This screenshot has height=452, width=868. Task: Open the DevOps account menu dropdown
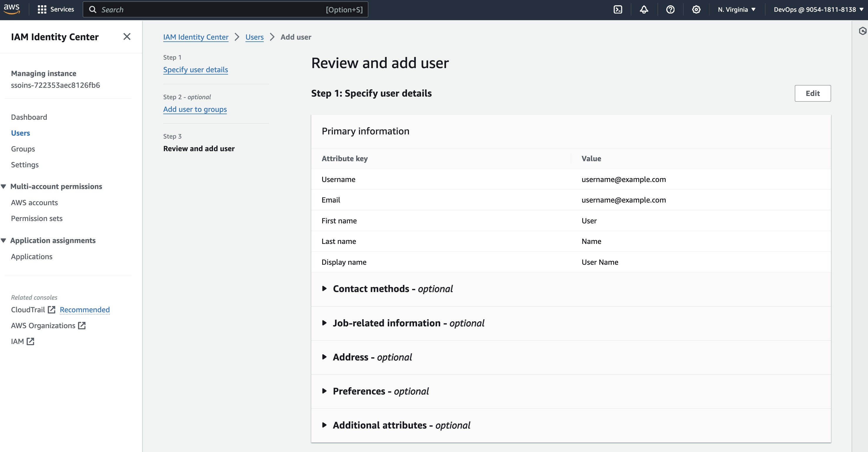(818, 9)
